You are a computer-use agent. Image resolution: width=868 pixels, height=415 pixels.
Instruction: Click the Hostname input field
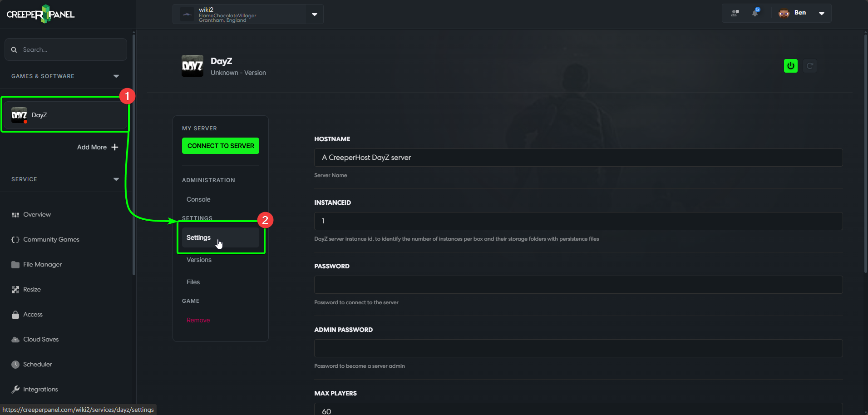coord(578,158)
